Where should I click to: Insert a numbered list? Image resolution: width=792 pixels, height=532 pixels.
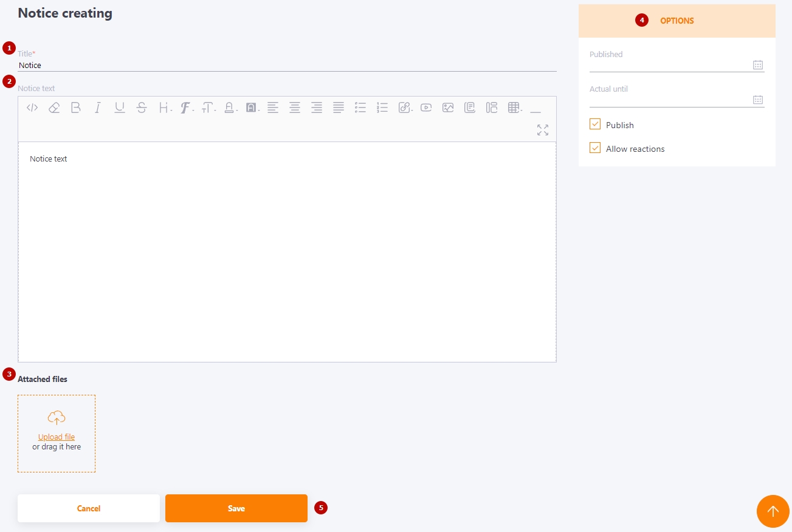382,107
